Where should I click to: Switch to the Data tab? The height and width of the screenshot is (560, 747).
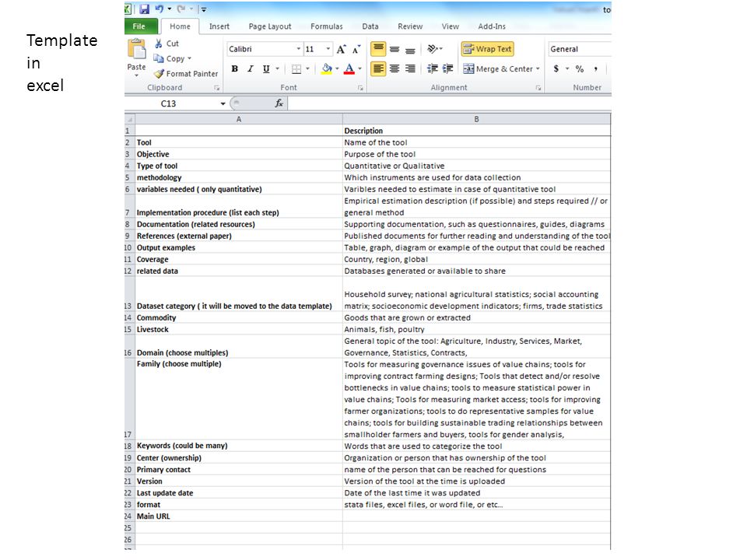[x=370, y=26]
